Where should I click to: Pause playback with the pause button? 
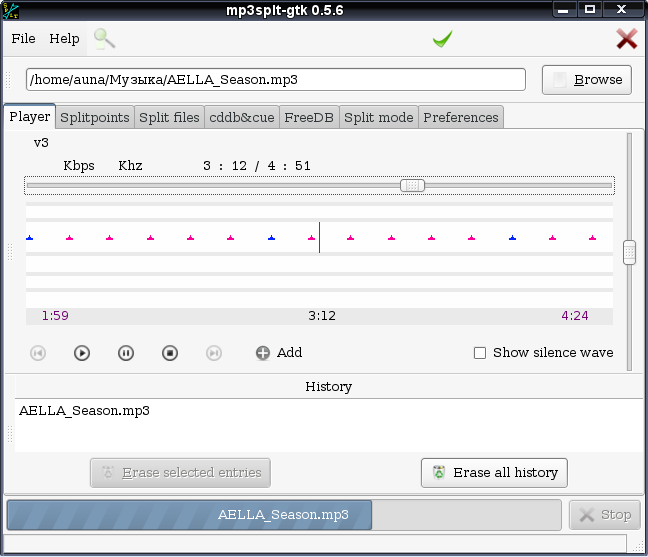(126, 353)
